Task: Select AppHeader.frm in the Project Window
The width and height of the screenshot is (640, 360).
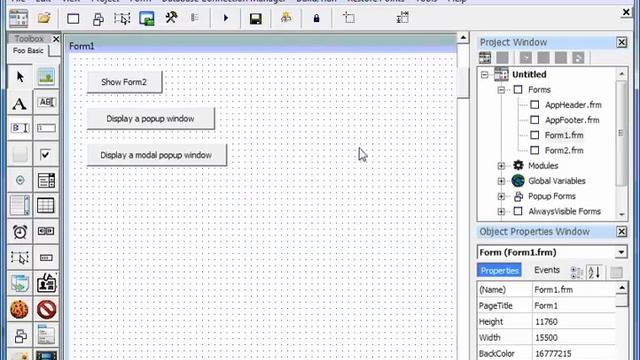Action: click(x=573, y=105)
